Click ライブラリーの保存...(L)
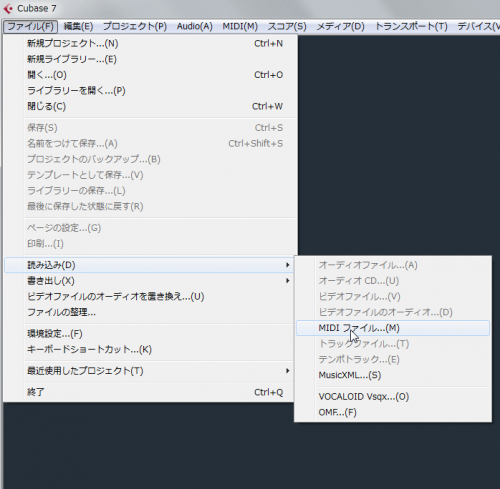 pos(150,190)
